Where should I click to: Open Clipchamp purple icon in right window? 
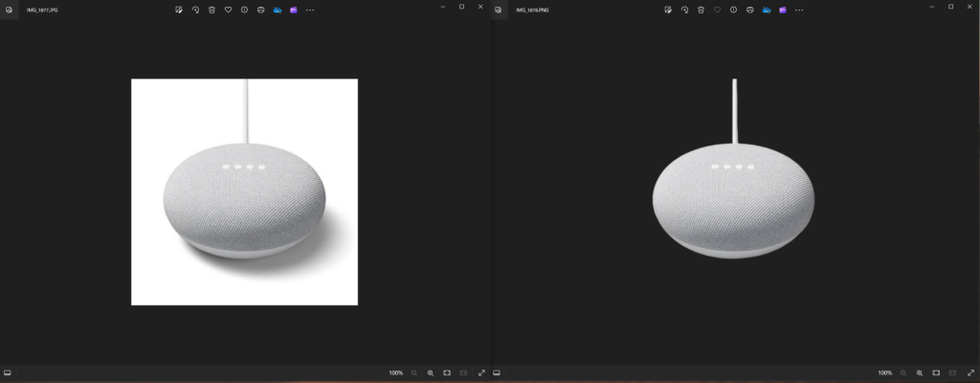pos(782,10)
